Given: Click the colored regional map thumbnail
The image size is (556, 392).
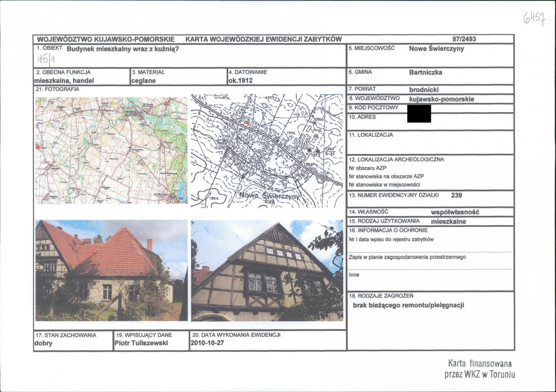Looking at the screenshot, I should click(x=111, y=150).
